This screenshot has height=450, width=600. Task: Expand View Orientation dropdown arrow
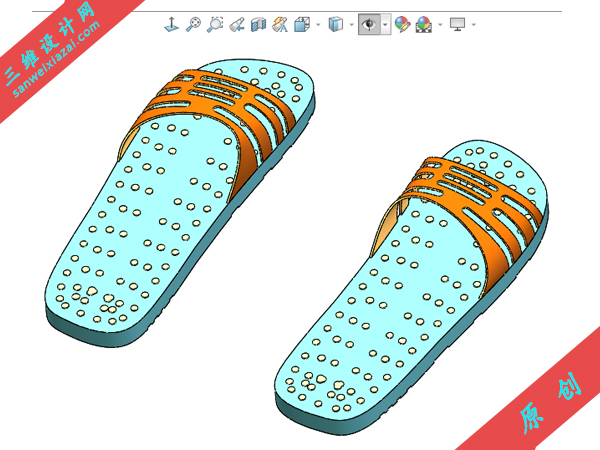318,25
